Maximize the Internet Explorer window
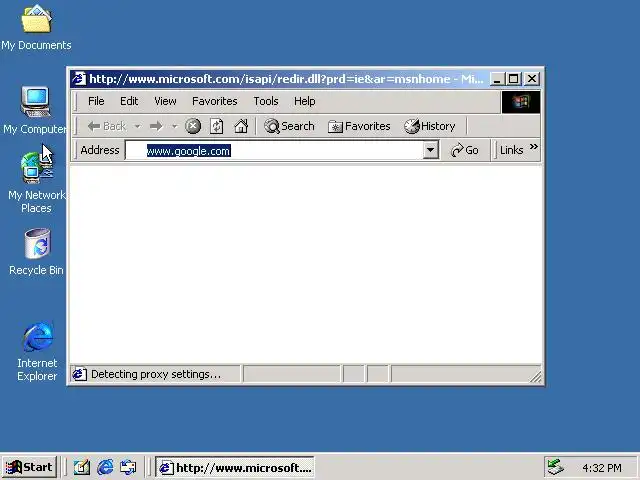 pos(513,78)
